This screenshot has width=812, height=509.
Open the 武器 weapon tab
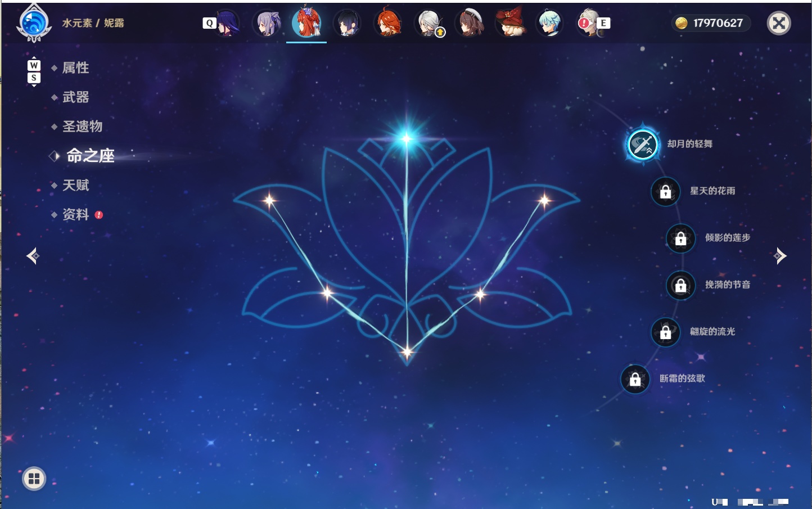pyautogui.click(x=75, y=97)
